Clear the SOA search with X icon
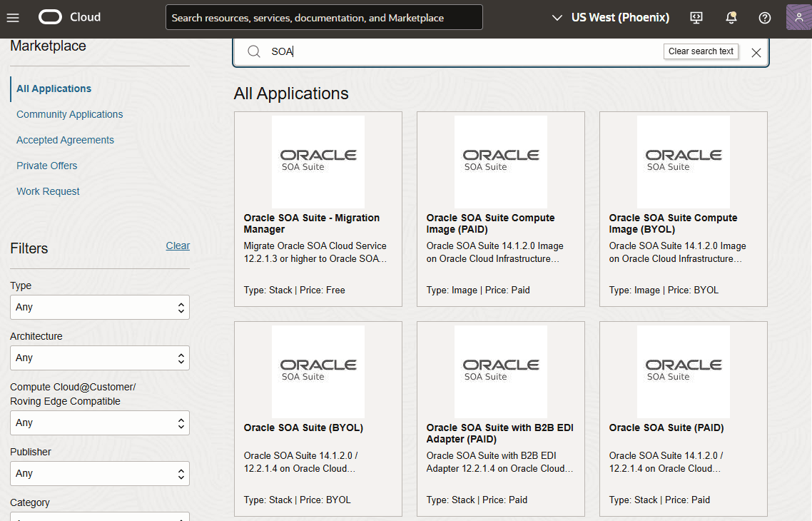 click(756, 52)
